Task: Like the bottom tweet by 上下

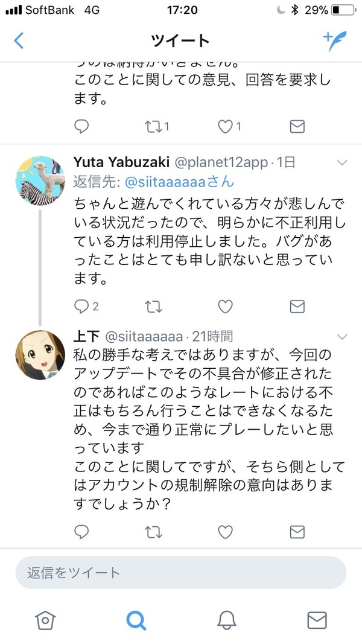Action: (225, 532)
